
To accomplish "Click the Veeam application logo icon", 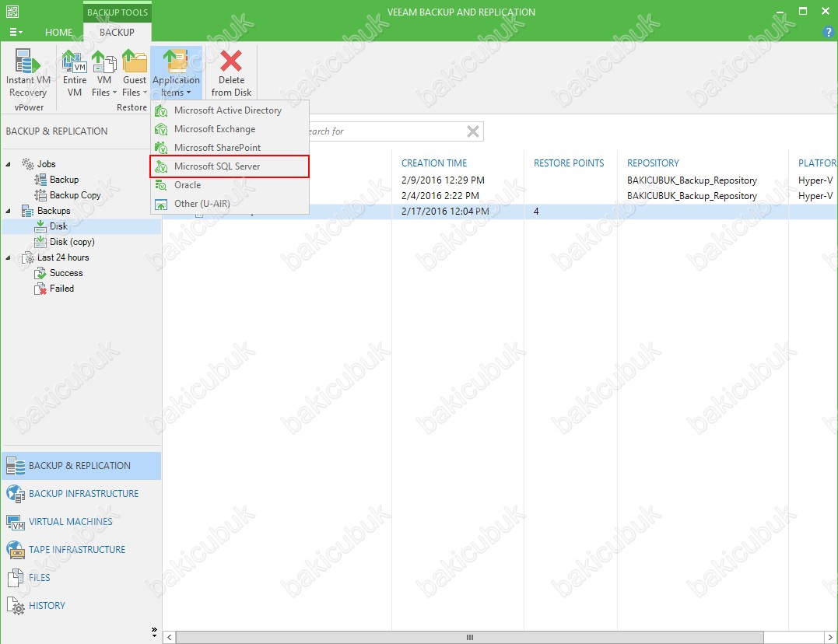I will pos(12,11).
